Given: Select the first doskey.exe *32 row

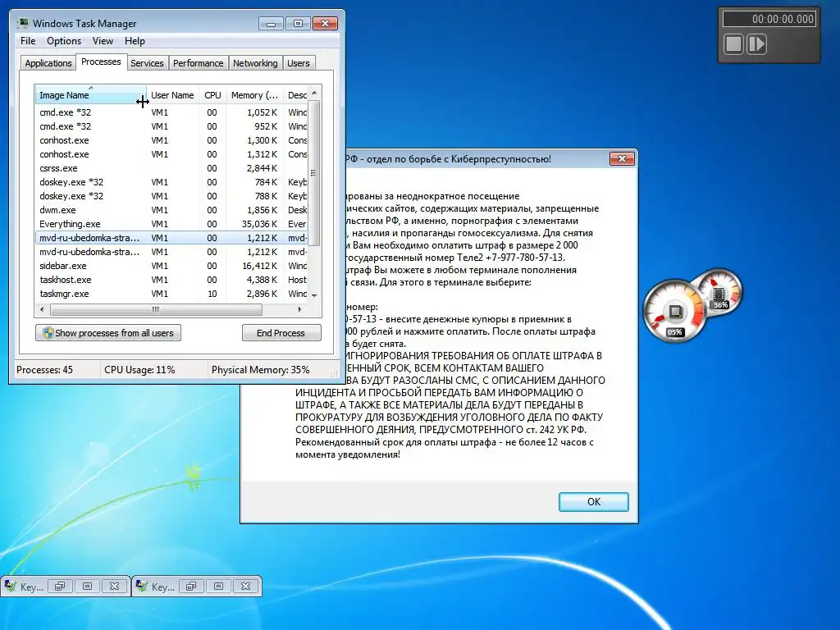Looking at the screenshot, I should pos(171,182).
